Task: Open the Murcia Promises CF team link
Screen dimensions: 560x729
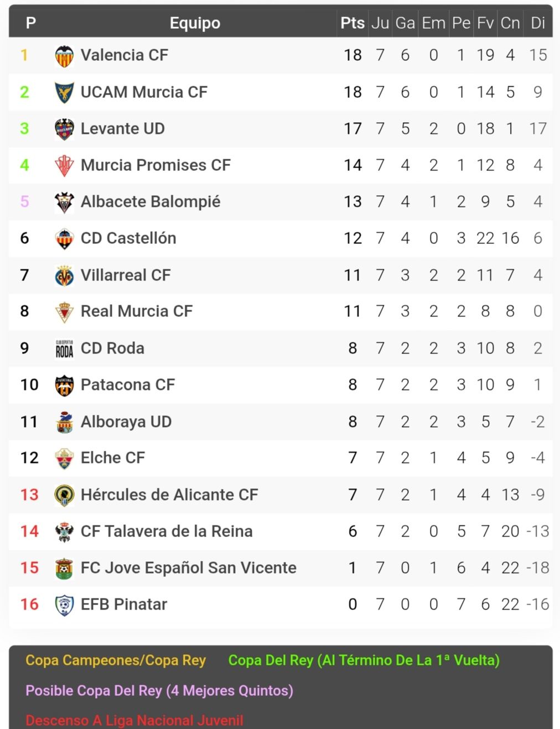Action: 155,165
